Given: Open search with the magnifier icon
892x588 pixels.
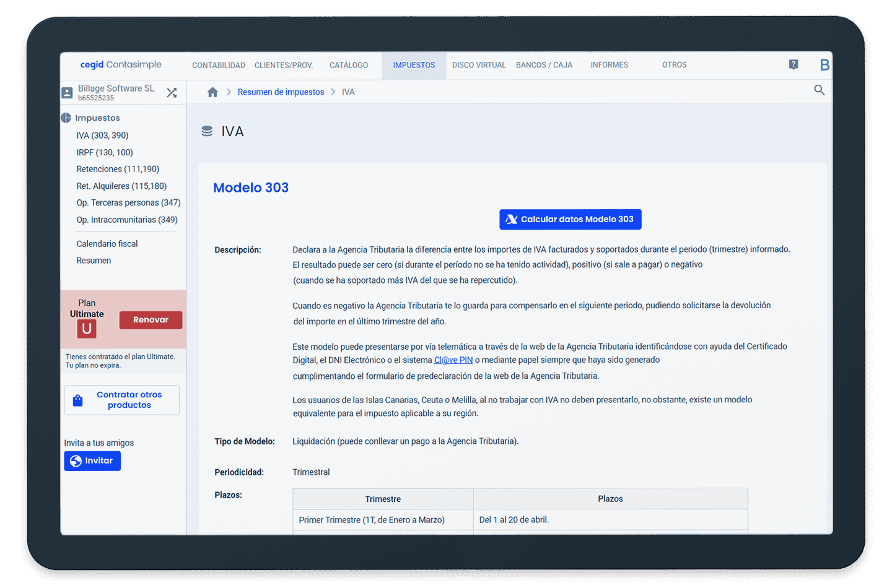Looking at the screenshot, I should coord(819,90).
